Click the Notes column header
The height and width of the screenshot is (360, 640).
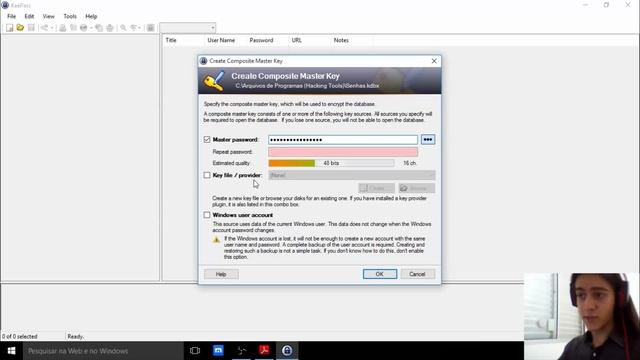341,40
